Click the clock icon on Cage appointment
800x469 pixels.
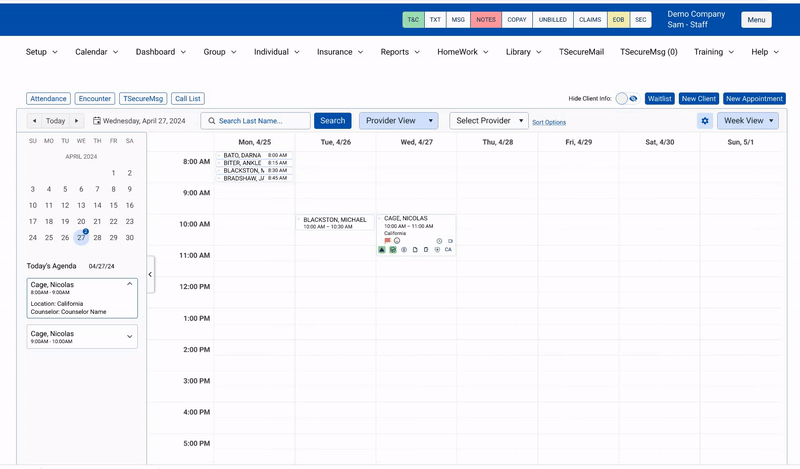point(439,241)
